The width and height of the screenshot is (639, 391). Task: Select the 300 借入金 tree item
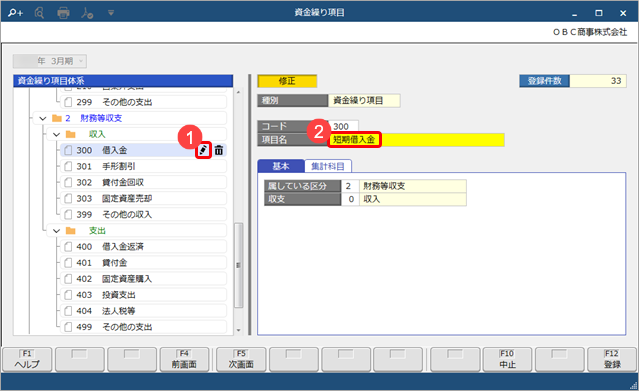tap(143, 150)
